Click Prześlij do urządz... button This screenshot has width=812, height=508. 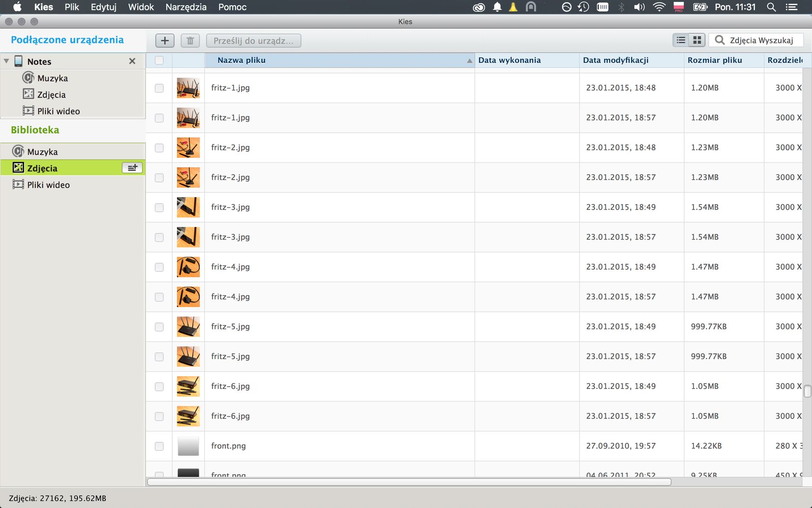(254, 41)
